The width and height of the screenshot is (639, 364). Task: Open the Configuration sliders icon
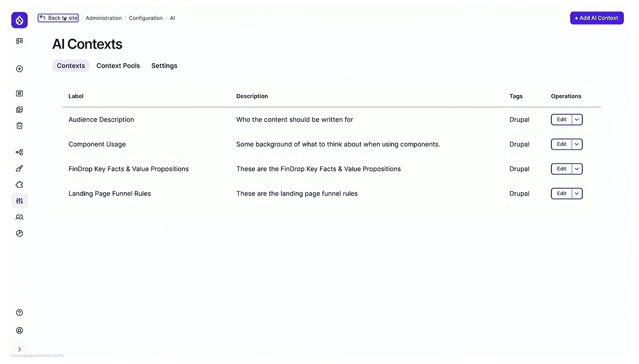(x=19, y=201)
